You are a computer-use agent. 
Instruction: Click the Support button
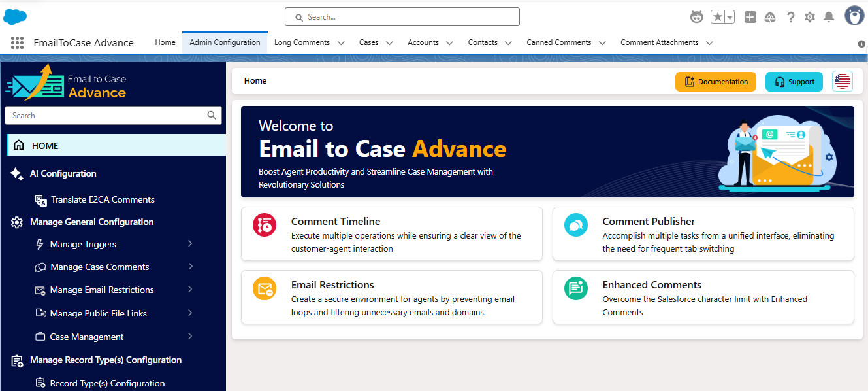tap(794, 82)
